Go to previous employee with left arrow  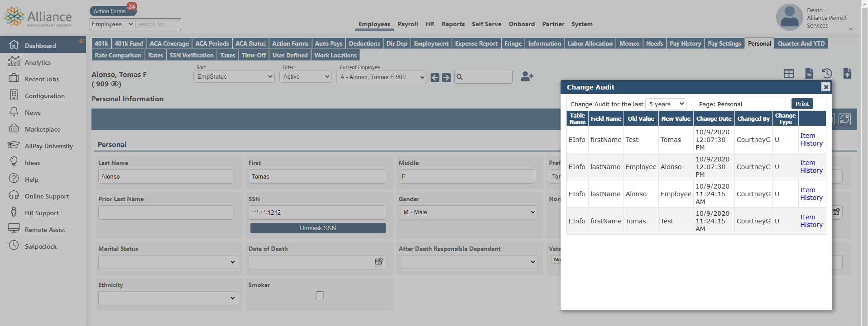[435, 77]
